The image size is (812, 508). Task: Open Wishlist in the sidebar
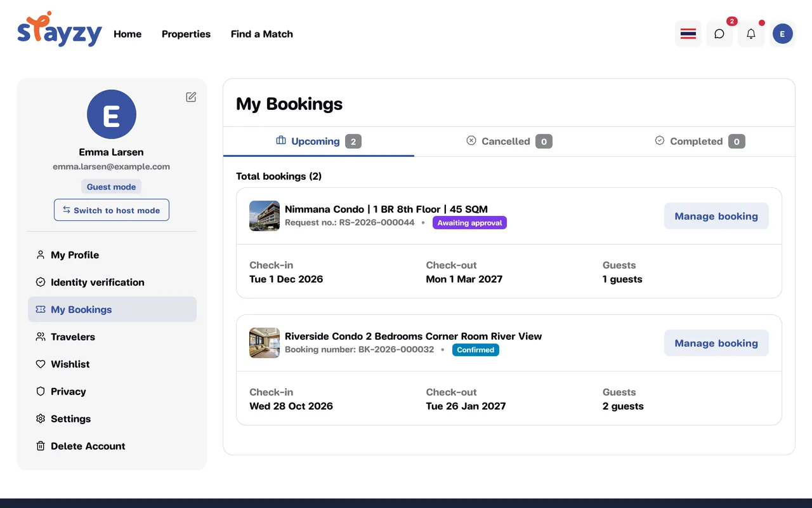click(x=112, y=364)
